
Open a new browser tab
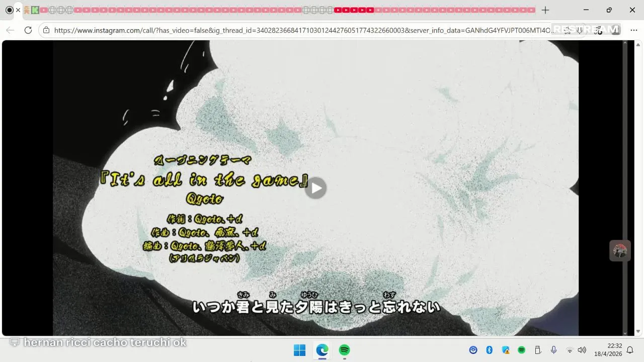(x=545, y=10)
